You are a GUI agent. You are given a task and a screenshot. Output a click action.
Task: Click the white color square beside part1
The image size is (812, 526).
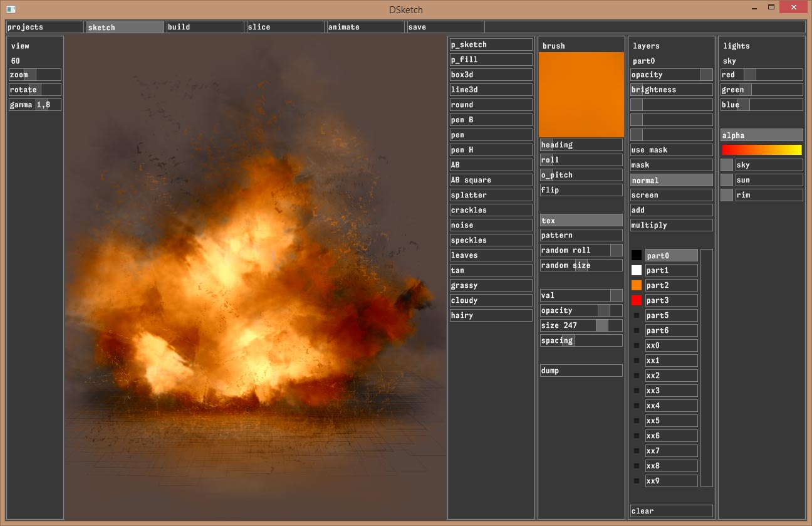click(x=637, y=270)
